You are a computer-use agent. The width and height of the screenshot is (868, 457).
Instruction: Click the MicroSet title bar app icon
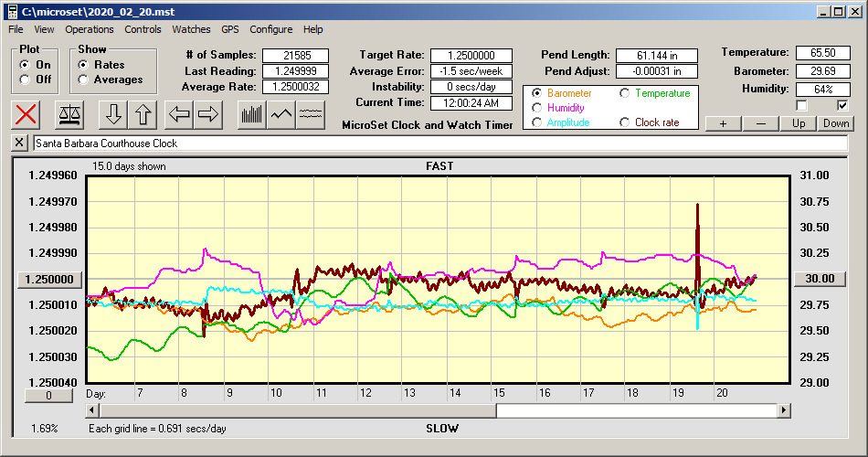pos(12,11)
